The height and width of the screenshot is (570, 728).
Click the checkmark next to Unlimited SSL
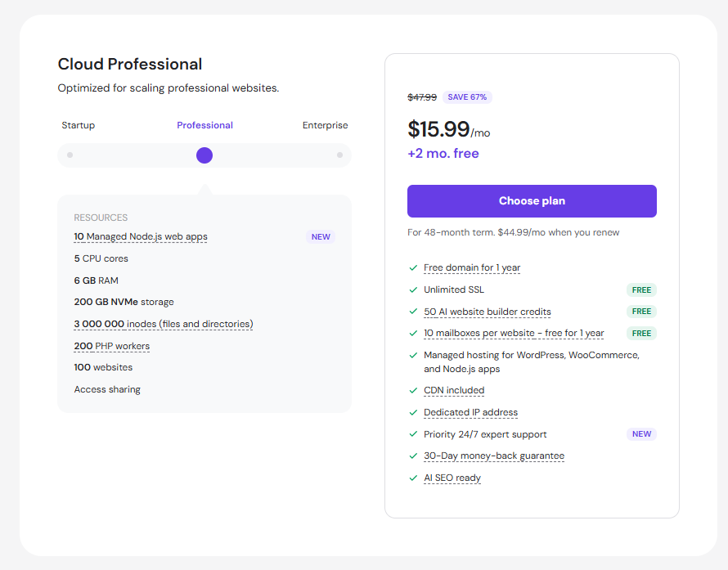pyautogui.click(x=413, y=289)
